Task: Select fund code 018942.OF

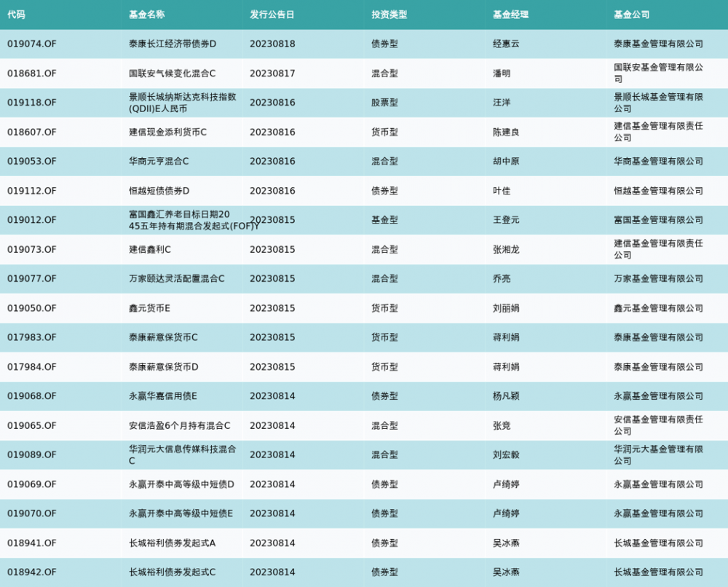Action: pyautogui.click(x=31, y=572)
